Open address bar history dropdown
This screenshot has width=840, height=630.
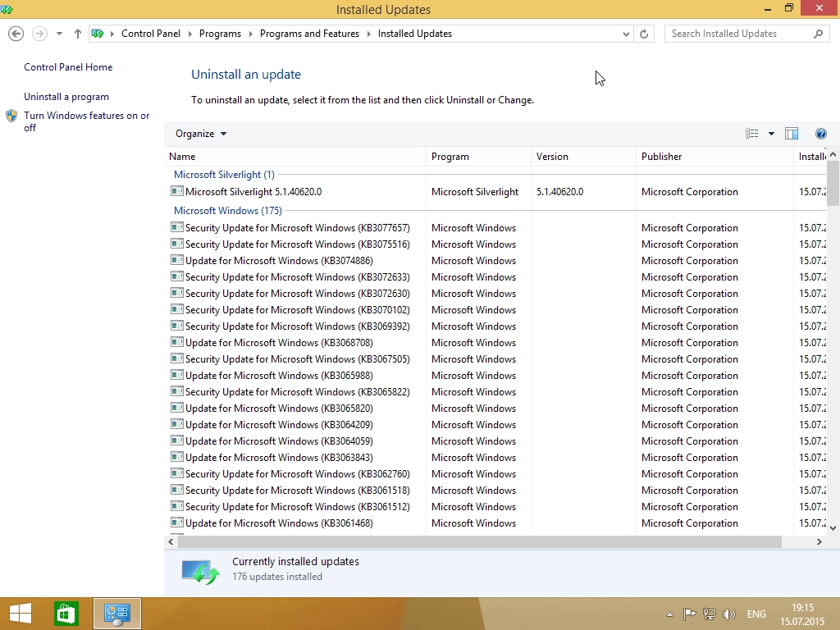pos(626,34)
